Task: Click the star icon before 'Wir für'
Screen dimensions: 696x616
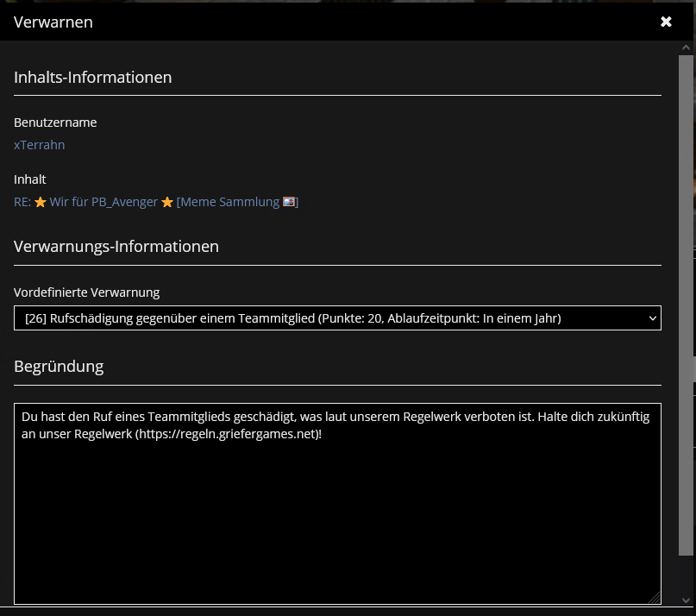Action: [x=41, y=202]
